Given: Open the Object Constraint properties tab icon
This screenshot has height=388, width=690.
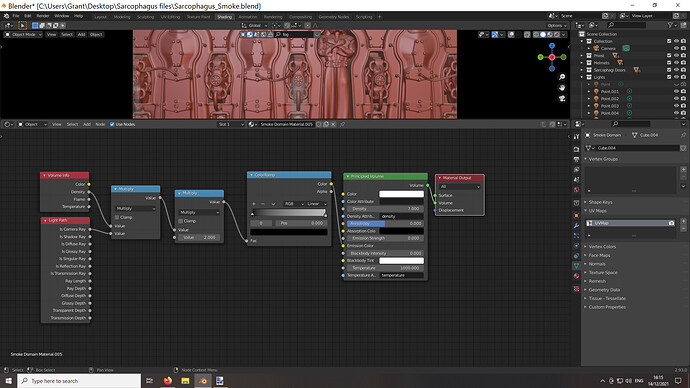Looking at the screenshot, I should (x=576, y=256).
